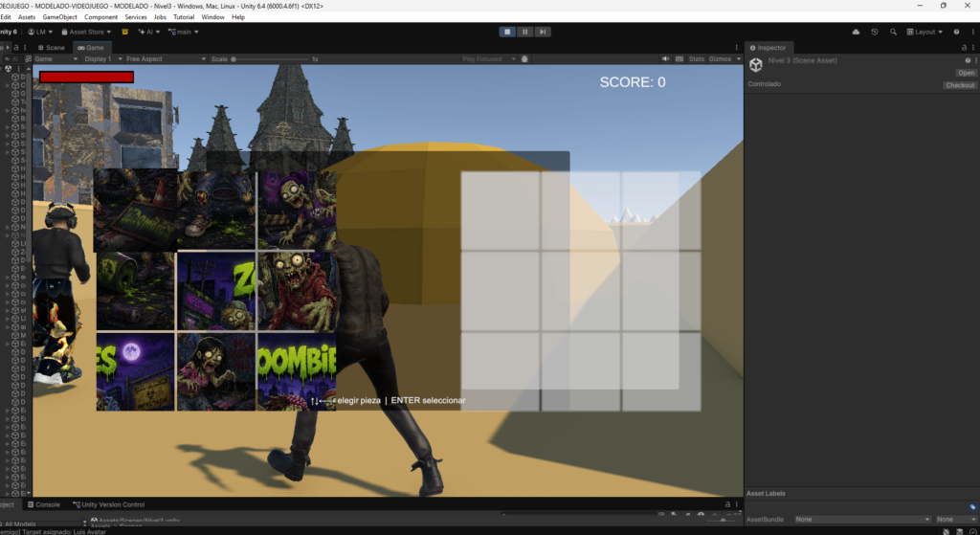Click the Asset Labels tag icon
Screen dimensions: 980x535
pyautogui.click(x=972, y=507)
